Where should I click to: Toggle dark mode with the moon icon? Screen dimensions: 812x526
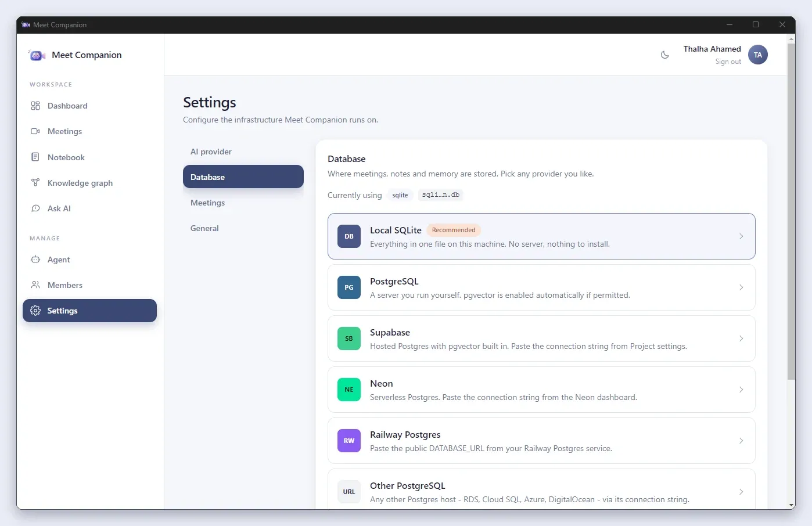click(665, 55)
